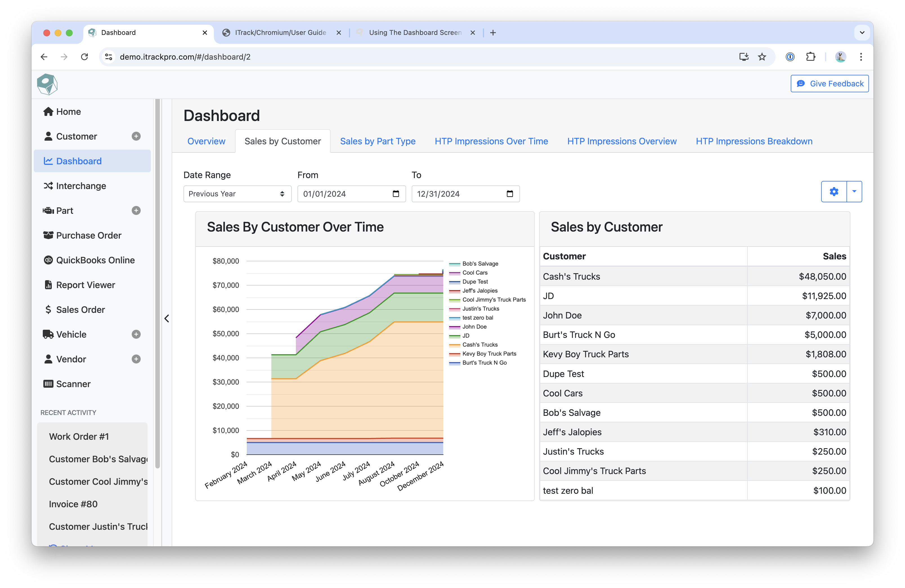Click the dashboard settings gear icon

[x=834, y=191]
